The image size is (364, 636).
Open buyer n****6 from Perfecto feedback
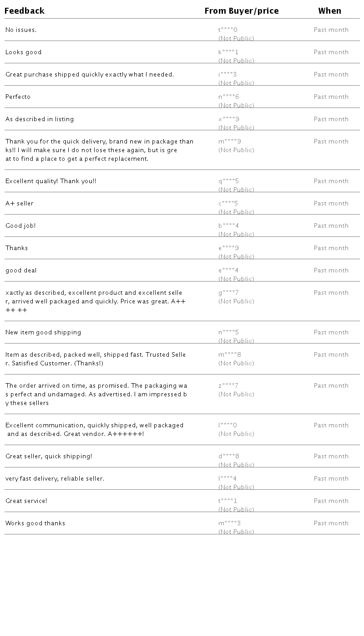(229, 97)
